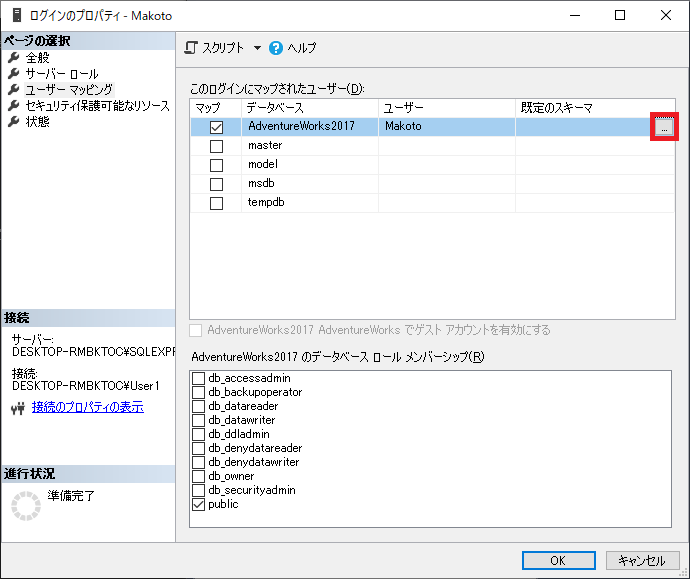
Task: Enable the db_datawriter role
Action: click(198, 420)
